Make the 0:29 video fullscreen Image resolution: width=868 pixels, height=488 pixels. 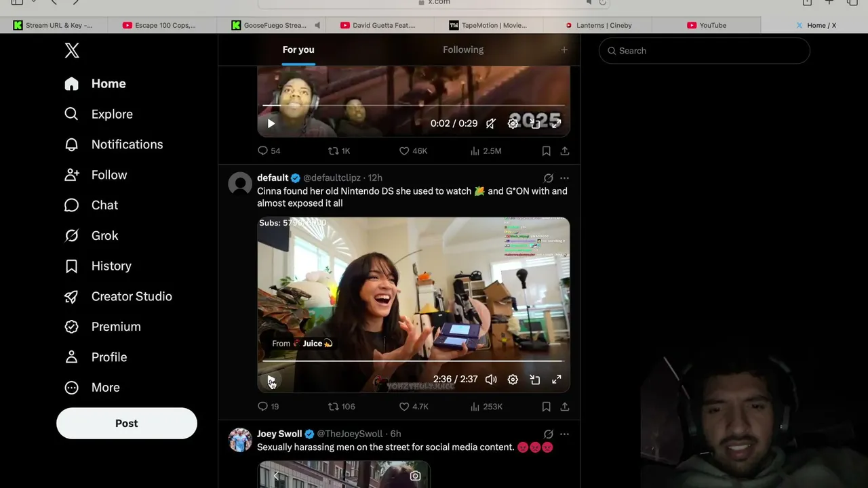(557, 123)
